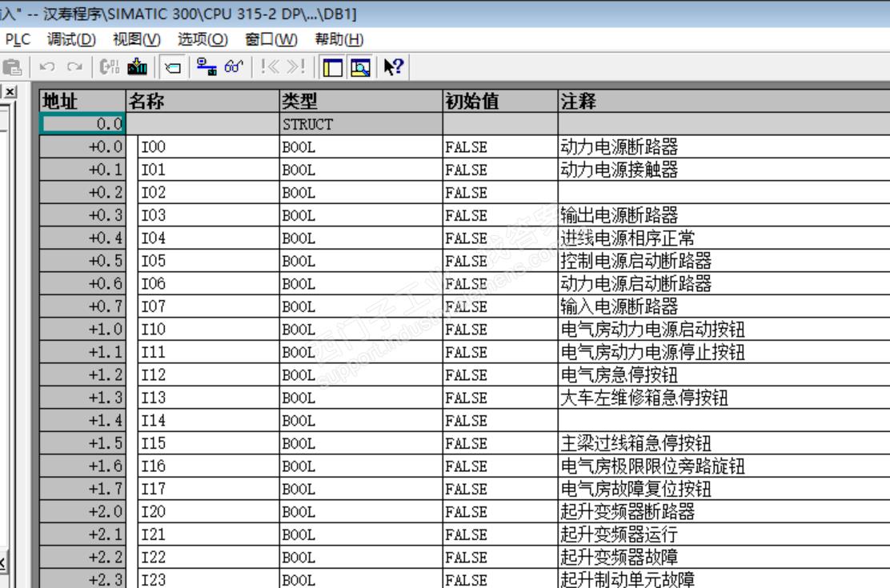Viewport: 890px width, 588px height.
Task: Select the I22 name cell
Action: [208, 557]
